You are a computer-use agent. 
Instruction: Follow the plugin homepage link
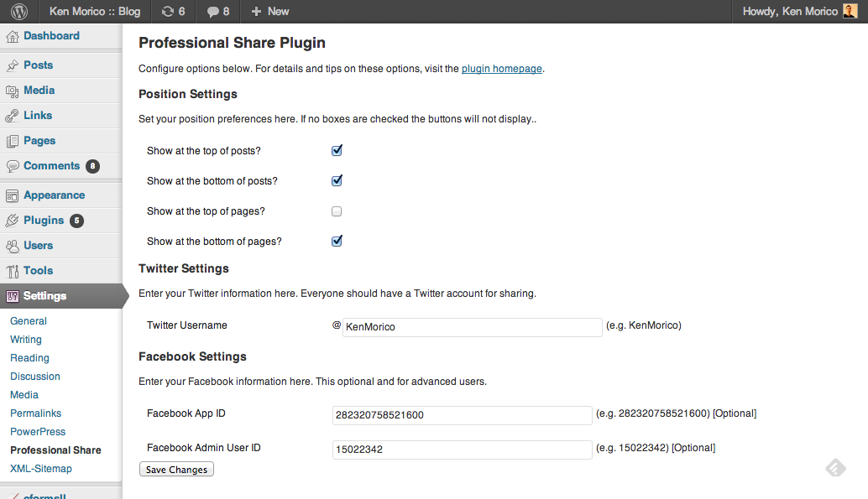click(501, 69)
